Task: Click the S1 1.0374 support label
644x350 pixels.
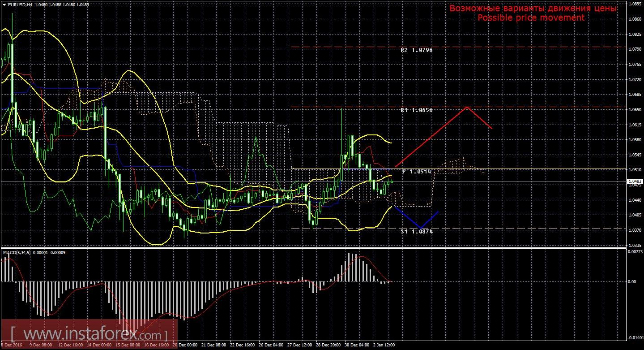Action: click(417, 231)
